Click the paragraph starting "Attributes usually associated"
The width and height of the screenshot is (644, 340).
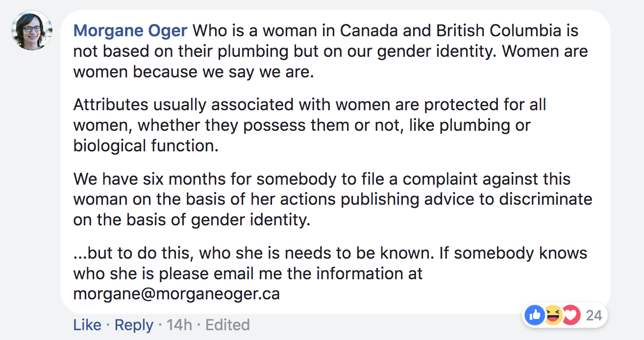click(x=310, y=125)
